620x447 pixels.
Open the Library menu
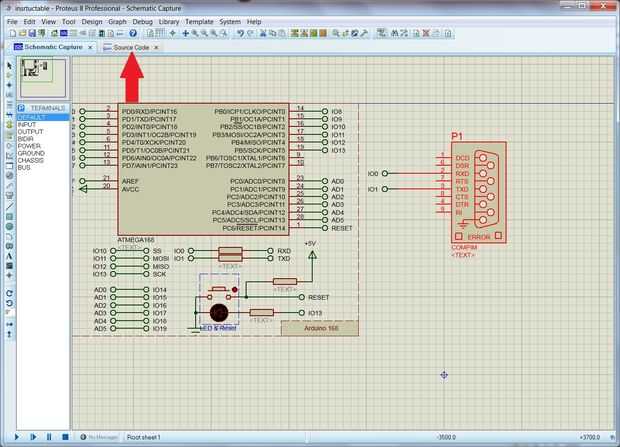169,22
